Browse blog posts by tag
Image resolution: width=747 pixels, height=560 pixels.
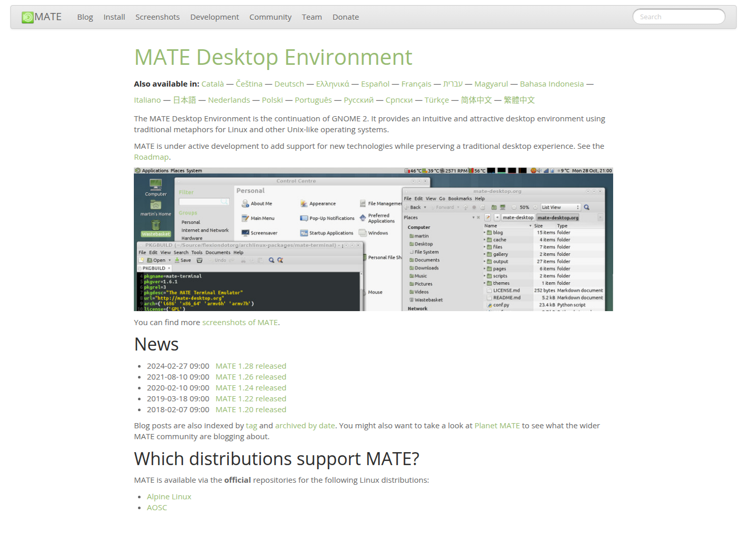252,426
